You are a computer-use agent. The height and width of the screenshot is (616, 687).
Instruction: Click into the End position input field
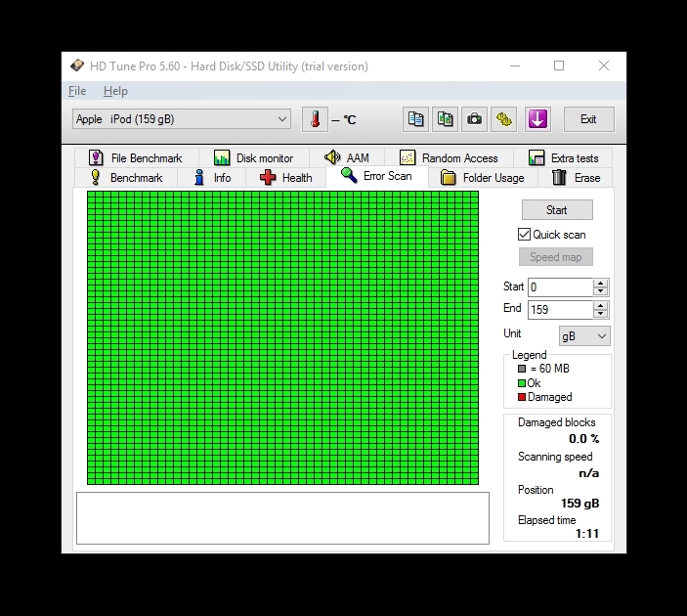point(560,309)
